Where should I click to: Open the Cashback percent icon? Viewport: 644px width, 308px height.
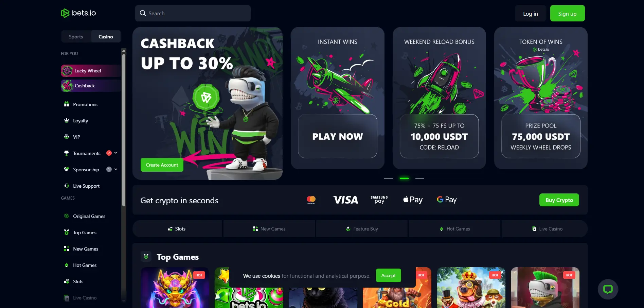[x=67, y=86]
